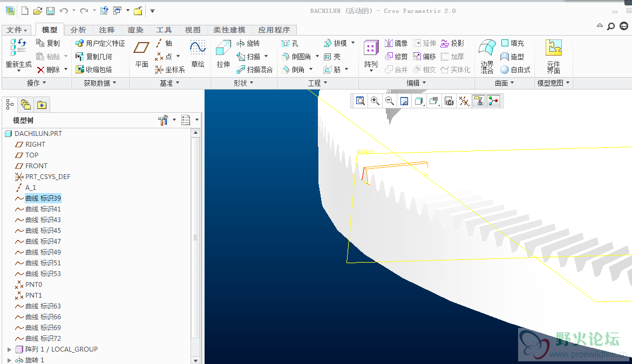Viewport: 632px width, 364px height.
Task: Open the File (文件) menu
Action: [x=17, y=30]
